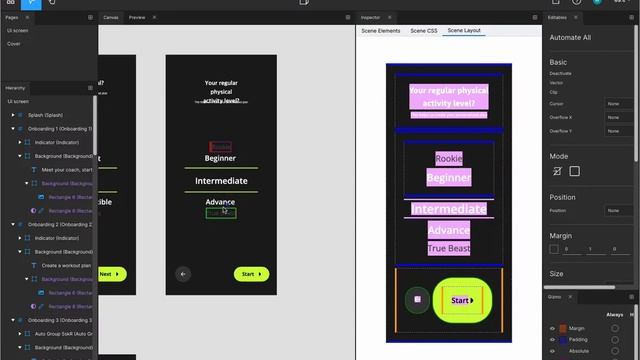This screenshot has width=640, height=360.
Task: Set Padding gizmo to Always
Action: coord(615,340)
